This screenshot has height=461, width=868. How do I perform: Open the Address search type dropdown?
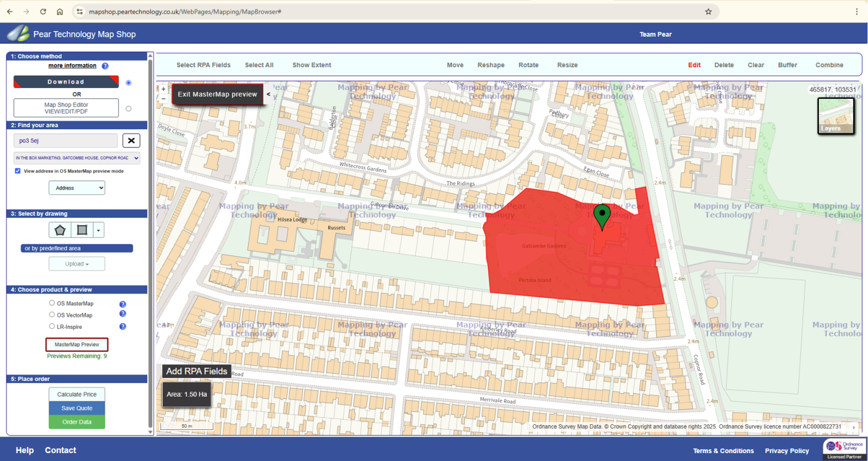(x=77, y=188)
